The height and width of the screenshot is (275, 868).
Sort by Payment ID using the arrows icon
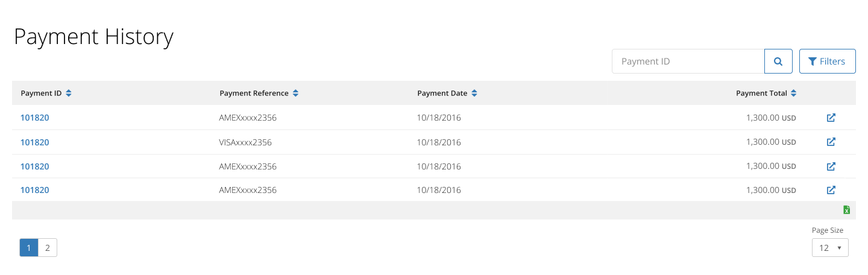point(69,93)
